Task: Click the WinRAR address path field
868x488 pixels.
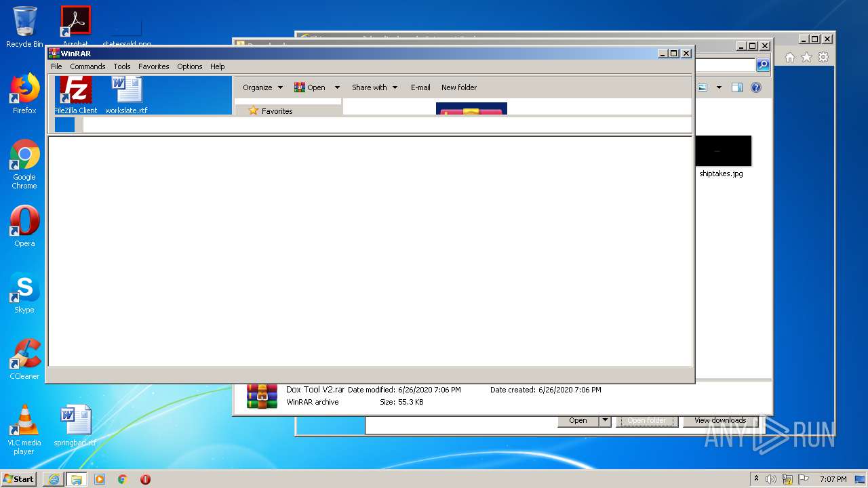Action: [x=387, y=125]
